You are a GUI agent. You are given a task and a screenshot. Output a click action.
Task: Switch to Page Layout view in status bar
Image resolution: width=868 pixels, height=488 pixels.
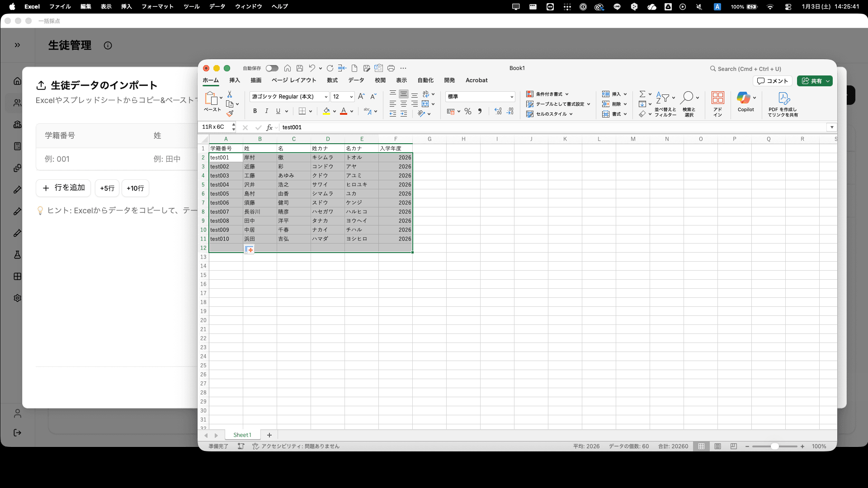(717, 446)
